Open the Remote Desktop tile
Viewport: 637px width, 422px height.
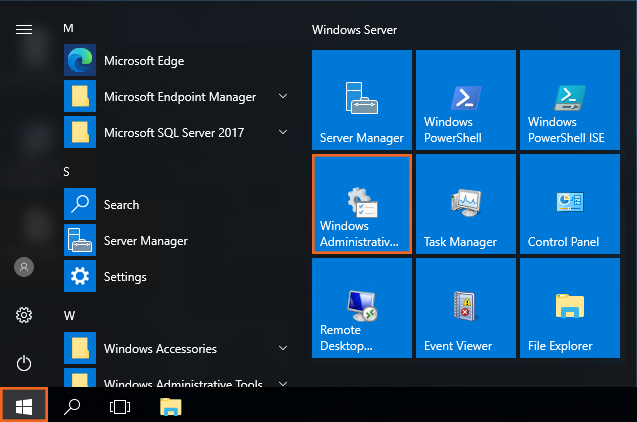coord(361,308)
